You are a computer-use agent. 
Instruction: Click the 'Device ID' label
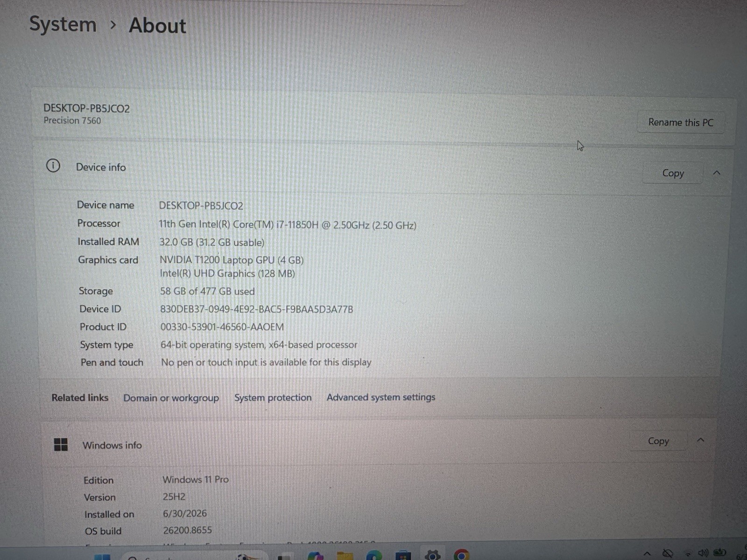point(100,309)
